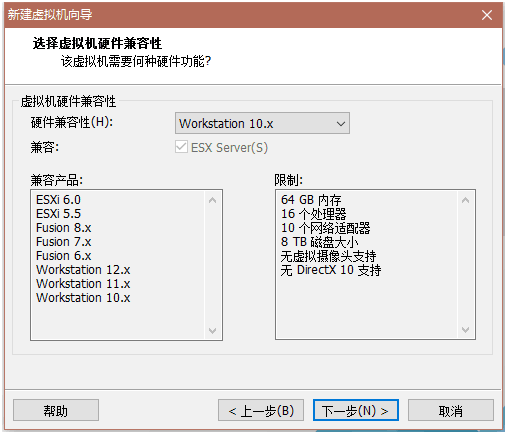The height and width of the screenshot is (434, 507).
Task: Close the 新建虚拟机向导 dialog
Action: point(487,15)
